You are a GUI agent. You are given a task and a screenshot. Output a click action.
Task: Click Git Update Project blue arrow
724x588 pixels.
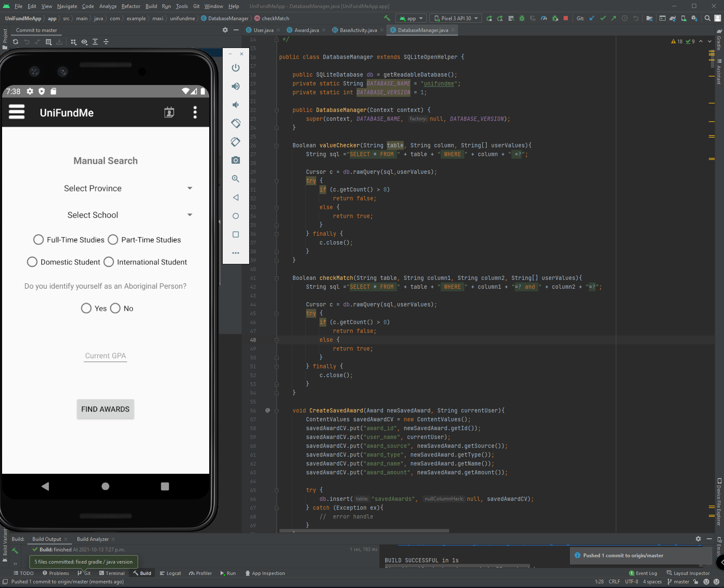(x=592, y=18)
